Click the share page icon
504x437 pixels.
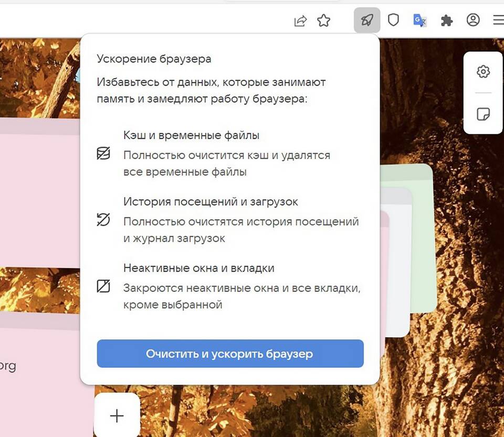click(300, 20)
